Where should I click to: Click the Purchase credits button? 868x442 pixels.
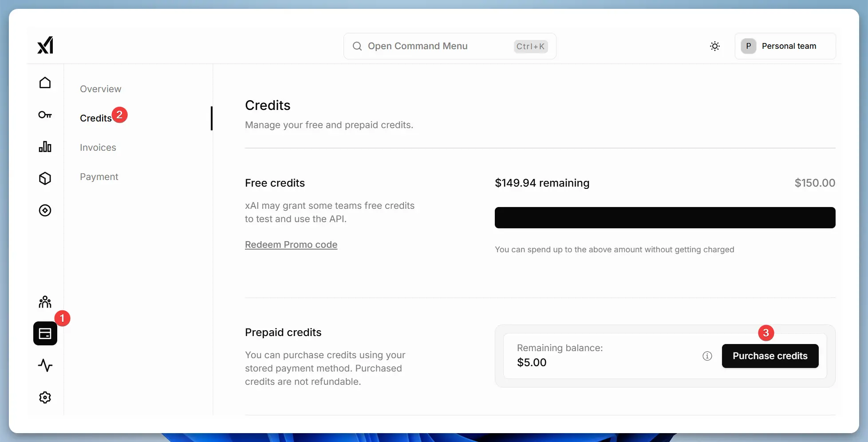tap(770, 356)
